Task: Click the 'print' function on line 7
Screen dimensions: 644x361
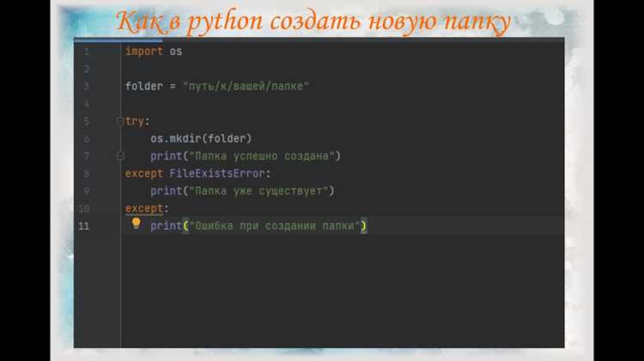Action: click(166, 156)
